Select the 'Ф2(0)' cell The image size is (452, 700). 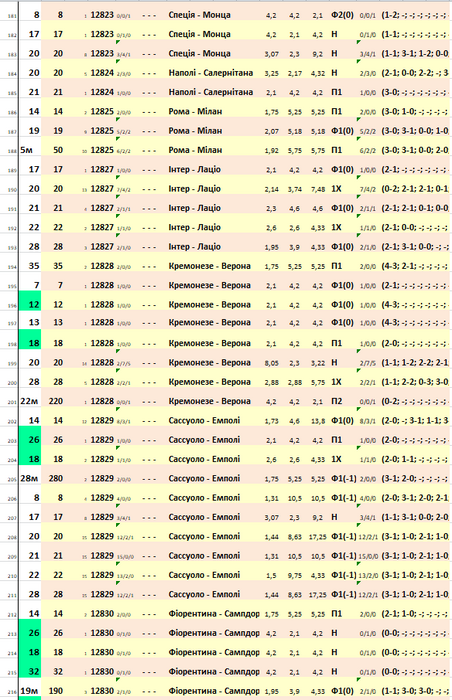[x=342, y=15]
